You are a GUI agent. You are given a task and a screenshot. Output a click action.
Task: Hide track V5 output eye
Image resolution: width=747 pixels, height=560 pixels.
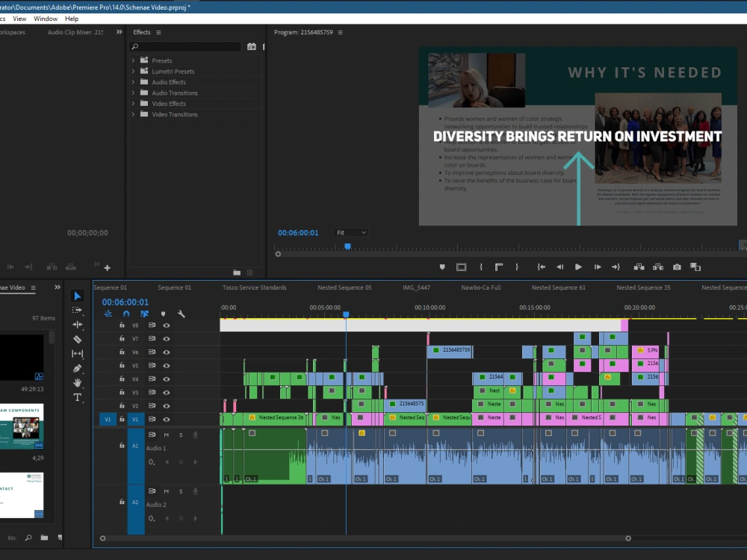[x=167, y=366]
